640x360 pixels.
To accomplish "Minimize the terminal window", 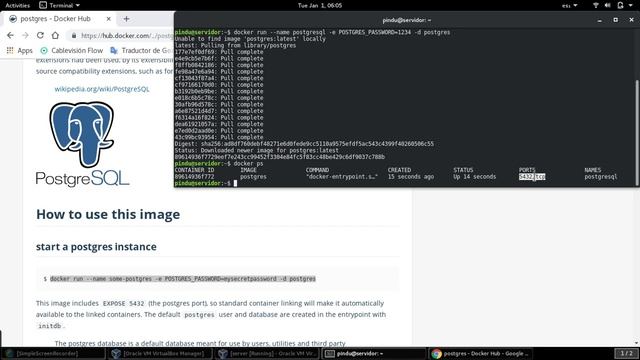I will [x=600, y=20].
